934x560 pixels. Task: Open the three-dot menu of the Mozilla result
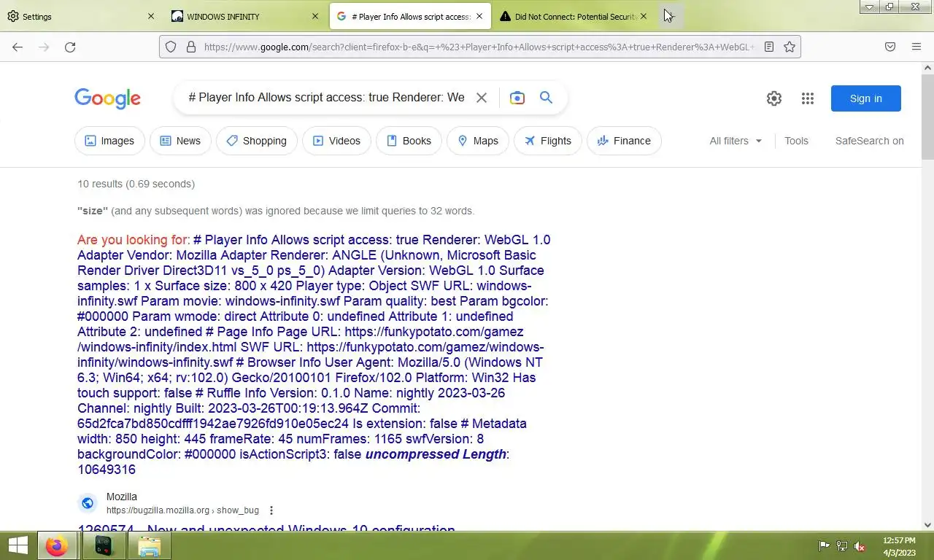[x=271, y=510]
